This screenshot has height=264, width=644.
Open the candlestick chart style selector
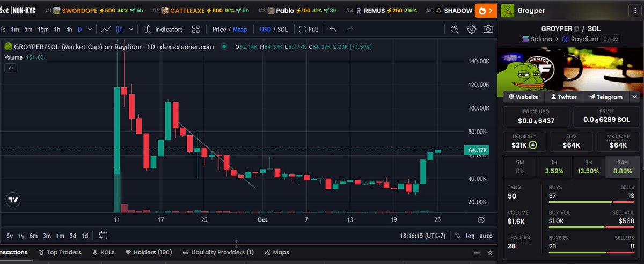click(x=119, y=30)
